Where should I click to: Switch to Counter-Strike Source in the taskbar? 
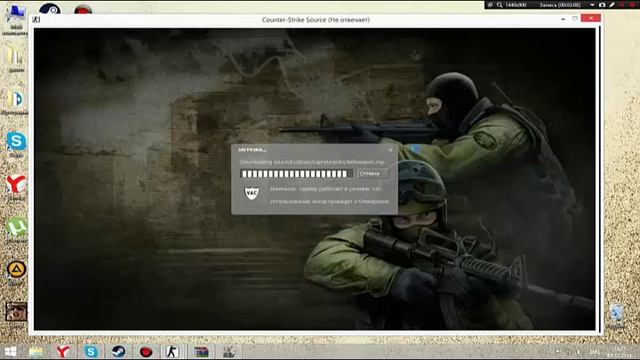coord(173,351)
